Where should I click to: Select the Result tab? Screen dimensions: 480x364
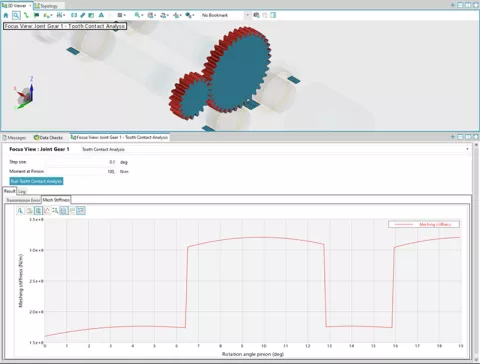coord(10,191)
